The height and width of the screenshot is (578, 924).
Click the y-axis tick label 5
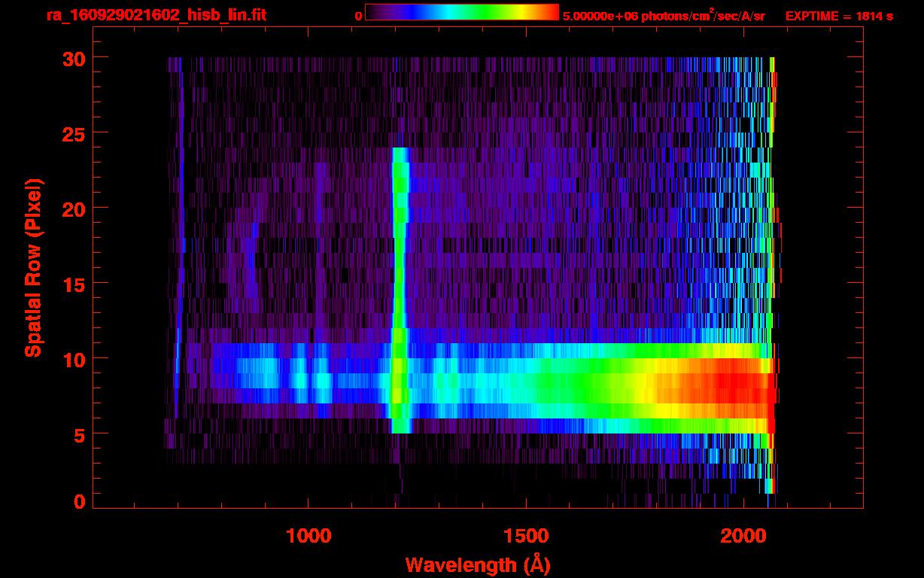click(79, 434)
